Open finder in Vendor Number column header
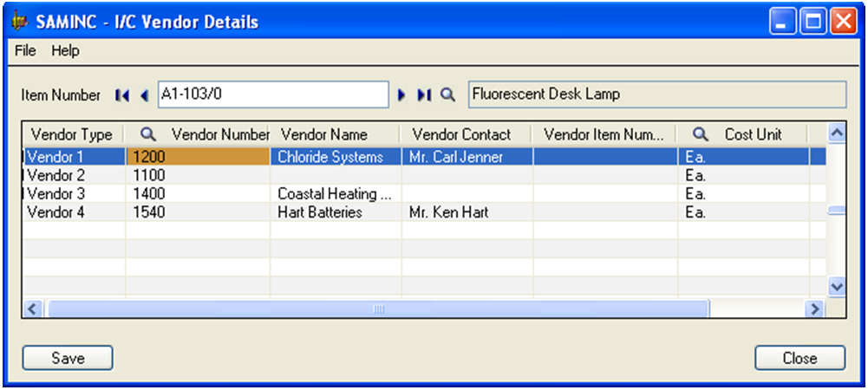 pos(147,133)
